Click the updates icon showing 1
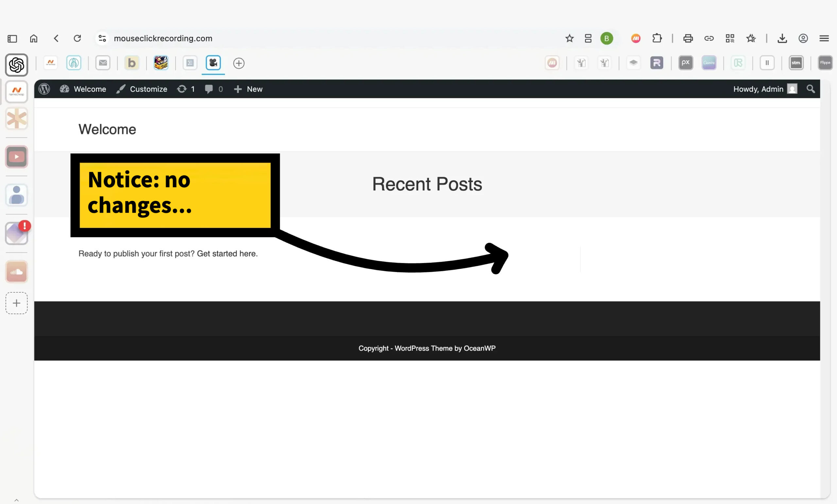This screenshot has height=504, width=837. [x=185, y=89]
